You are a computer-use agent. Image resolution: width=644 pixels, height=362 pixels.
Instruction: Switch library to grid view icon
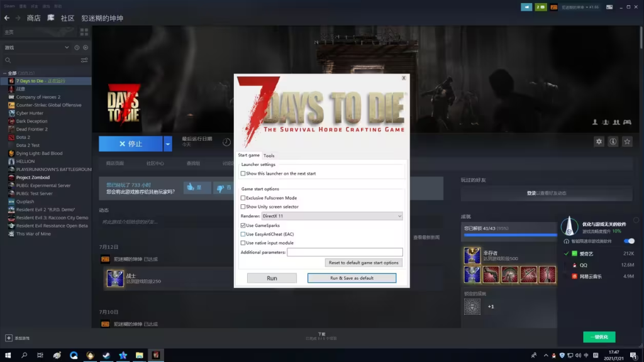[84, 32]
